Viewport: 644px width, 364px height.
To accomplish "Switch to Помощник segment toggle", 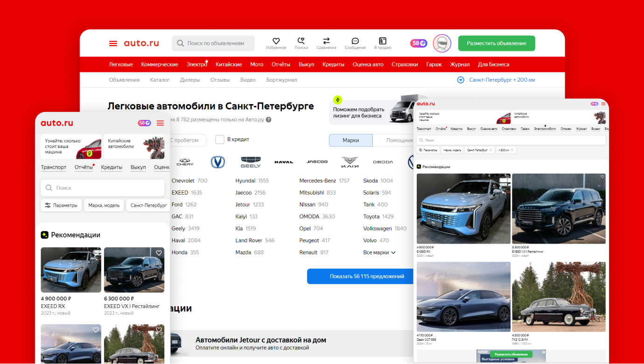I will (x=393, y=140).
